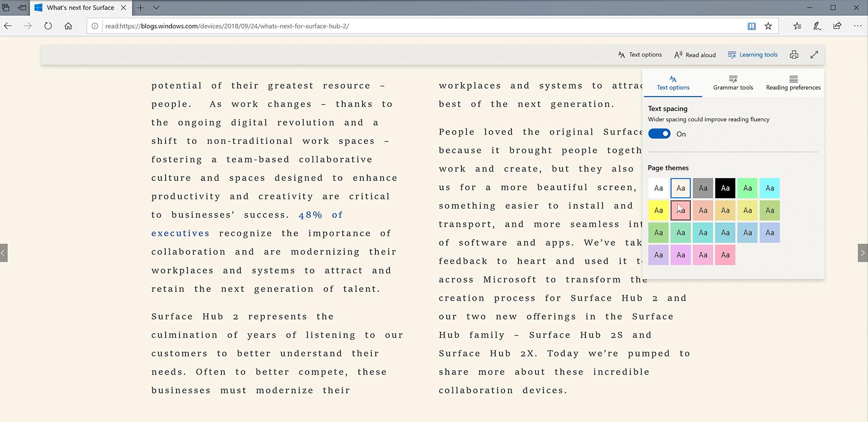Choose the selected sepia page theme
868x422 pixels.
(681, 188)
